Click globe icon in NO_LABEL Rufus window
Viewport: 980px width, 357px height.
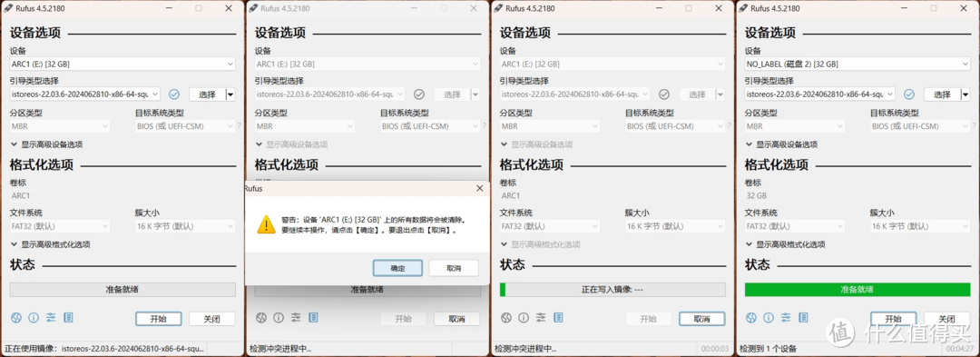[x=751, y=318]
